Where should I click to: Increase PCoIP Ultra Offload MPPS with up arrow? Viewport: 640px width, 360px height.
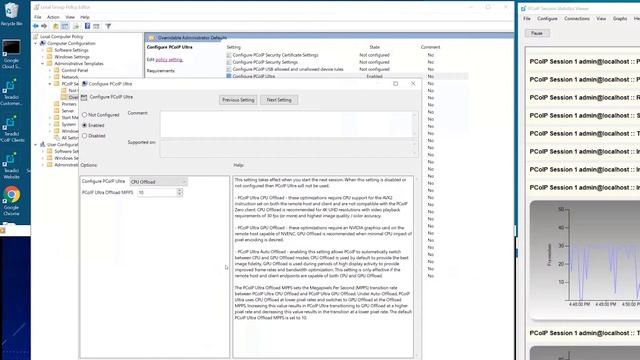tap(180, 190)
